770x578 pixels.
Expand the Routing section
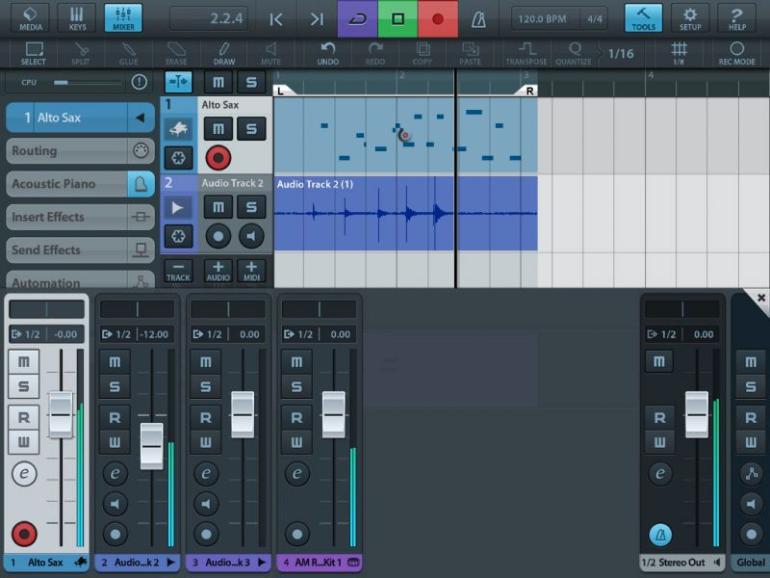[x=81, y=151]
